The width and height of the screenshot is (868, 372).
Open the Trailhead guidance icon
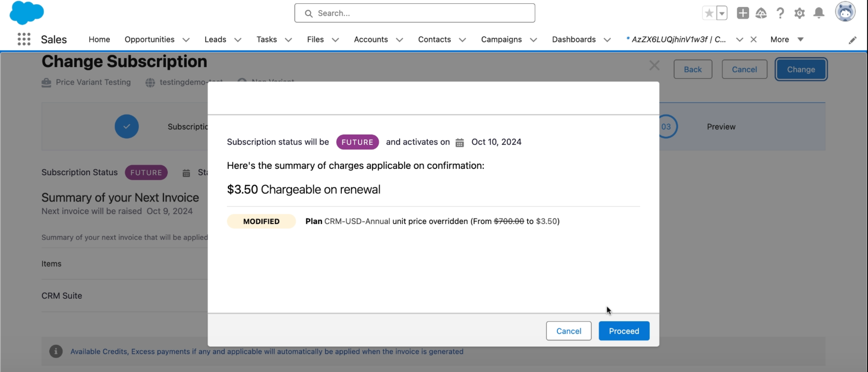[x=761, y=13]
